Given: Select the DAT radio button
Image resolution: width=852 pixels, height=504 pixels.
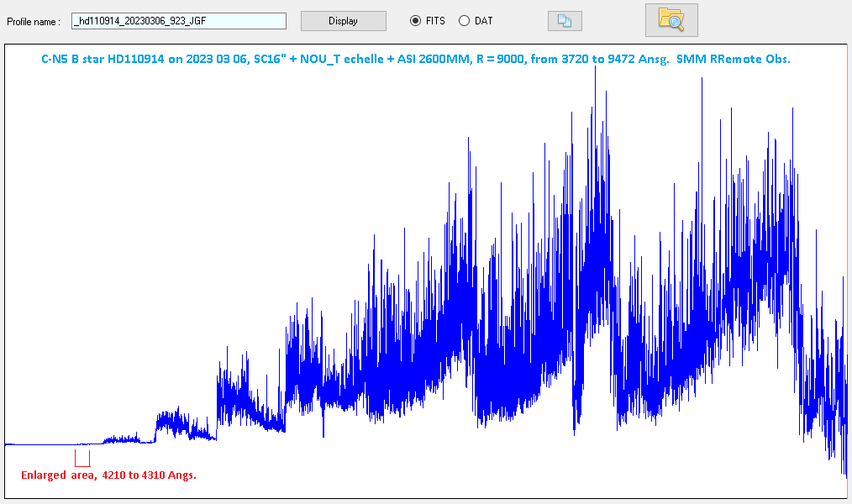Looking at the screenshot, I should [x=464, y=21].
